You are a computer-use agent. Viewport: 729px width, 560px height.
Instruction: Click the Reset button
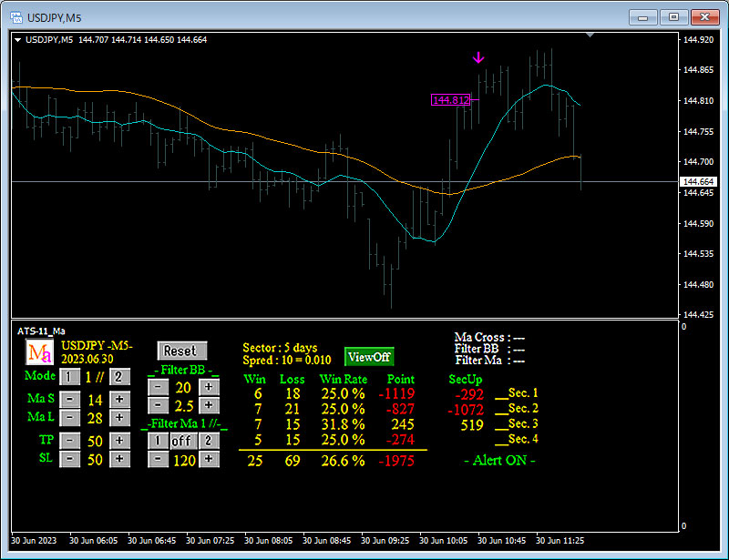coord(182,351)
